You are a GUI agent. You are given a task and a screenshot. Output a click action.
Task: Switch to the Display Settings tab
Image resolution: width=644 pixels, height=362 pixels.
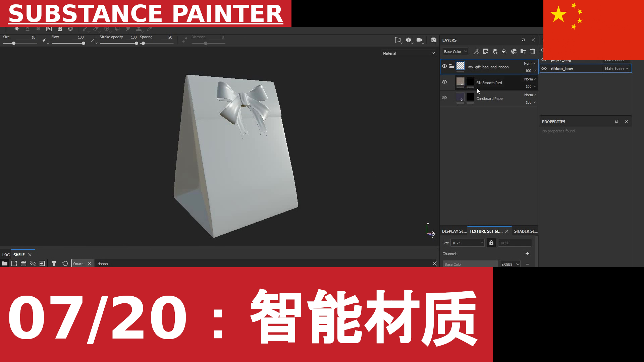454,231
